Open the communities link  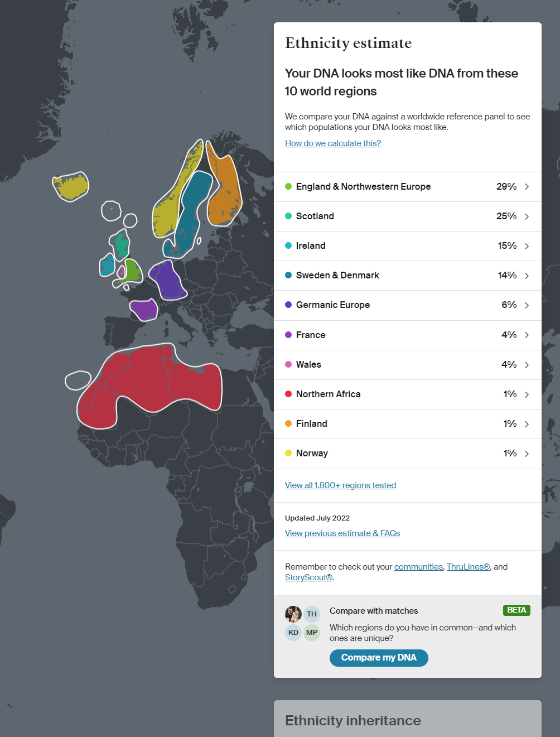(x=418, y=566)
